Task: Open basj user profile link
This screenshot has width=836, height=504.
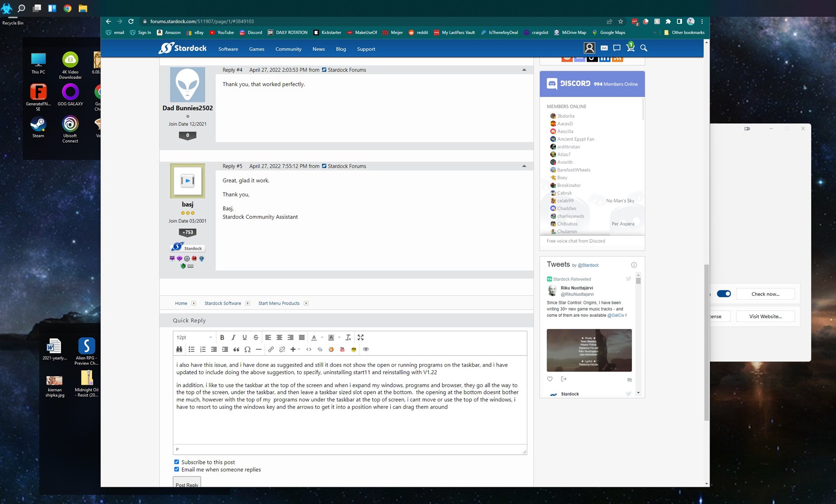Action: point(188,204)
